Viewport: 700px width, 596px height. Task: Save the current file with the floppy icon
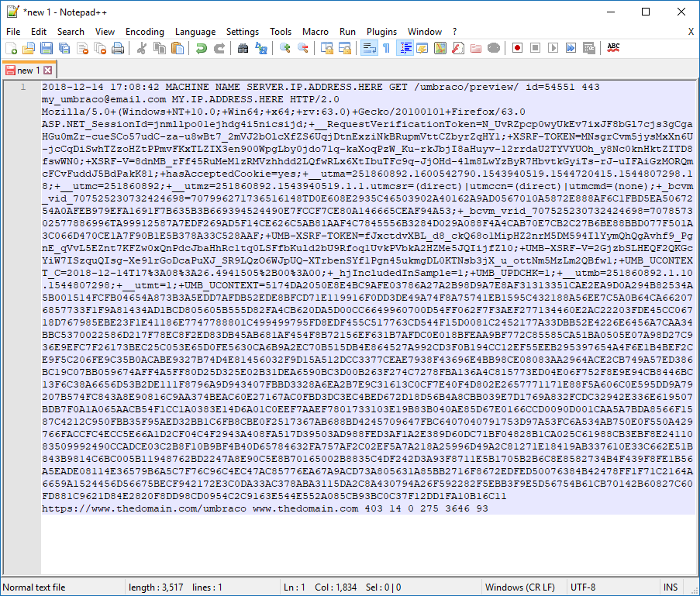click(47, 48)
